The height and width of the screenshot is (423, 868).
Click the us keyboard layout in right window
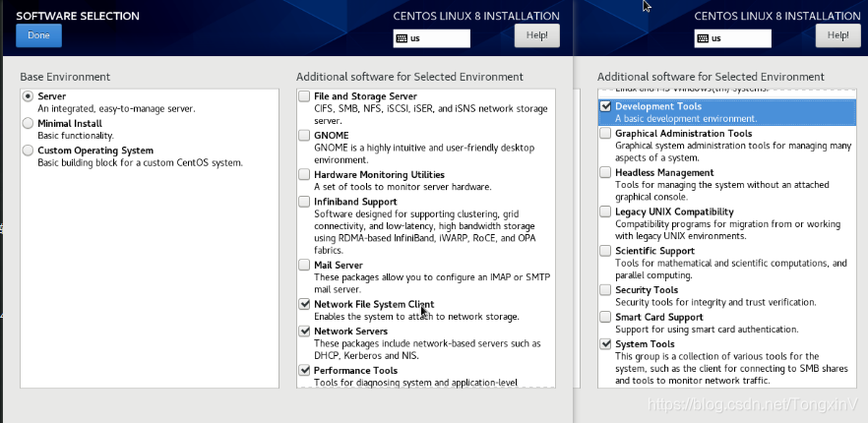[733, 38]
